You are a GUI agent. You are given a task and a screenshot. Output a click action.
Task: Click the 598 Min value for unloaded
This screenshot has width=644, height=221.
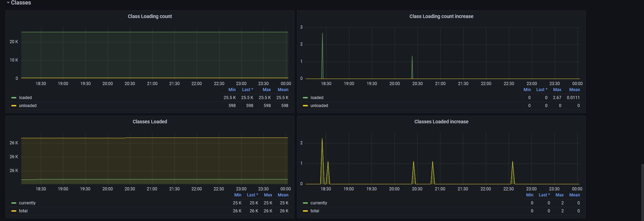(x=232, y=106)
